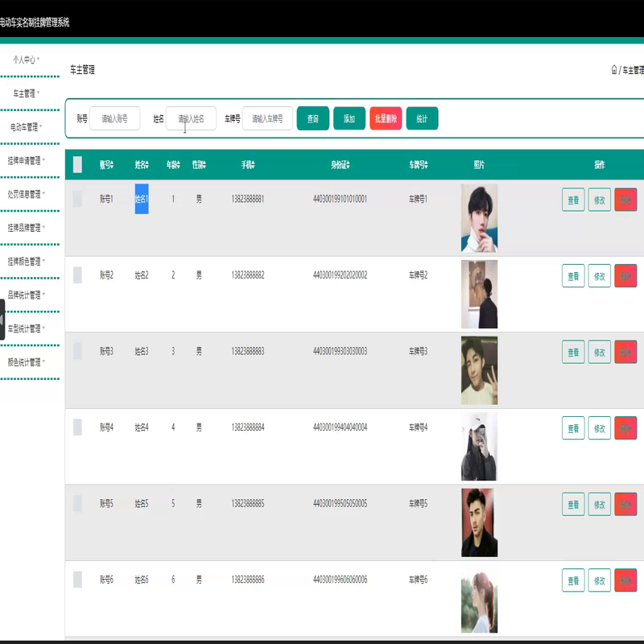The image size is (644, 644).
Task: Click the red 删除 button for 账号1
Action: tap(625, 200)
